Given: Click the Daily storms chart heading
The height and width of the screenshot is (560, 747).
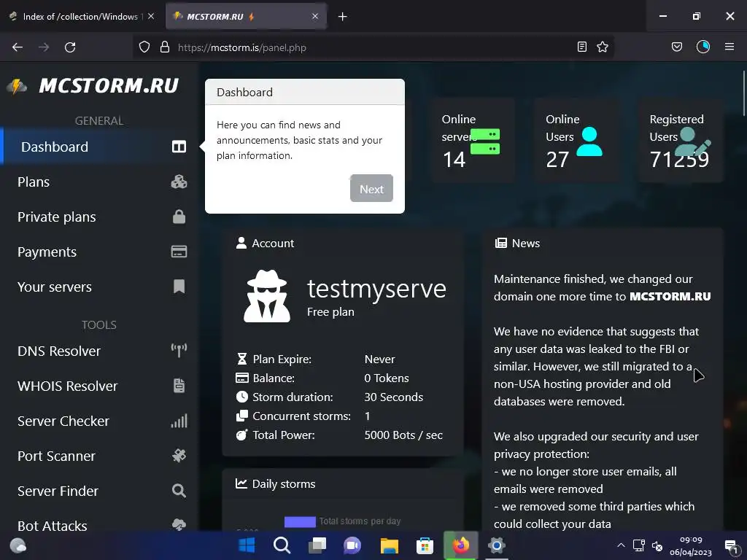Looking at the screenshot, I should [284, 484].
